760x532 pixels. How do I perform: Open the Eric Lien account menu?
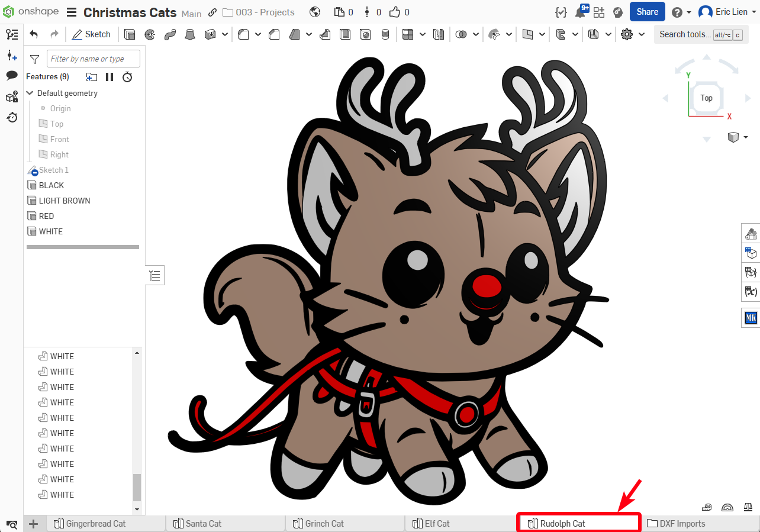[x=728, y=12]
